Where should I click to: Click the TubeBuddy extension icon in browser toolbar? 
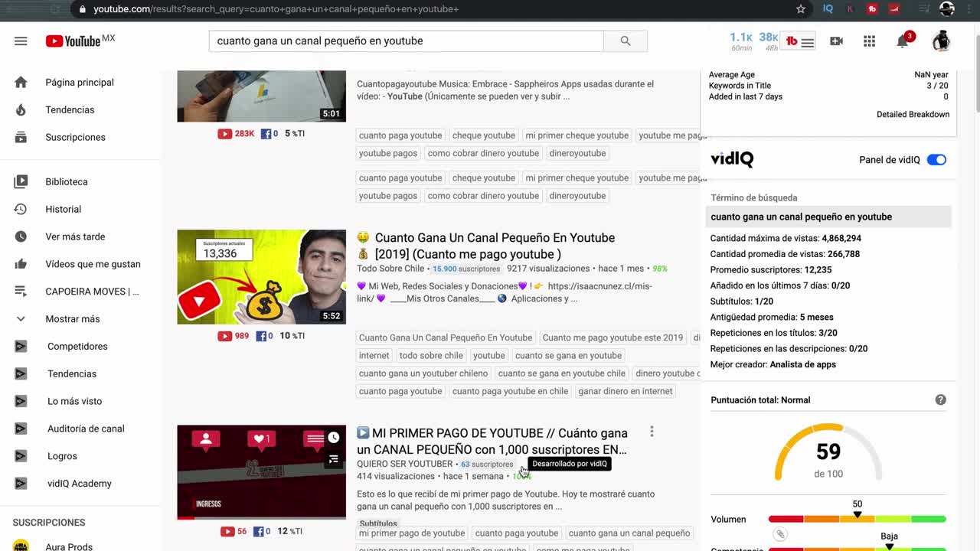[x=872, y=9]
